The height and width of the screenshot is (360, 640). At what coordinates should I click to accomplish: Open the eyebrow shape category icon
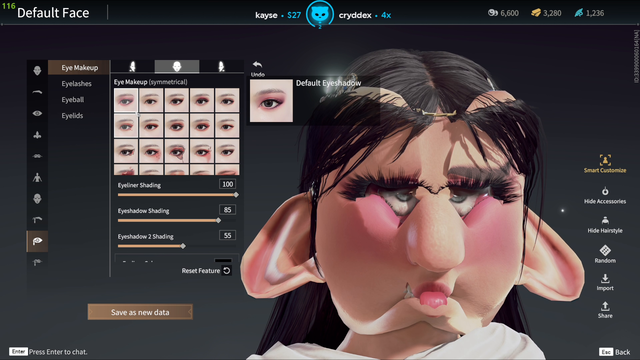click(37, 92)
